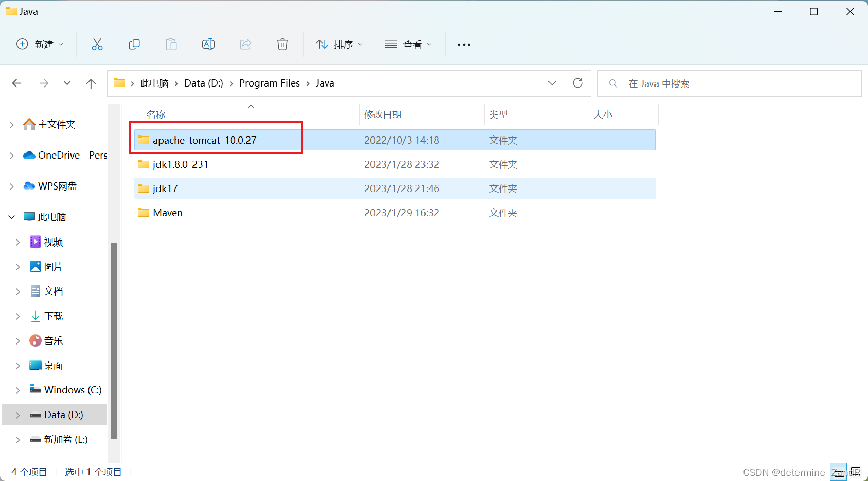
Task: Sort by the 名称 column header
Action: tap(156, 114)
